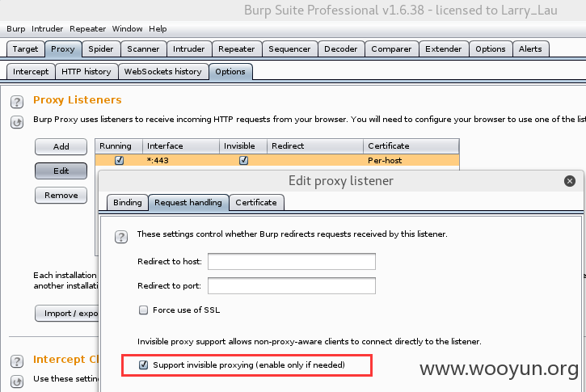This screenshot has height=392, width=586.
Task: Switch to the Intruder main tab
Action: (188, 49)
